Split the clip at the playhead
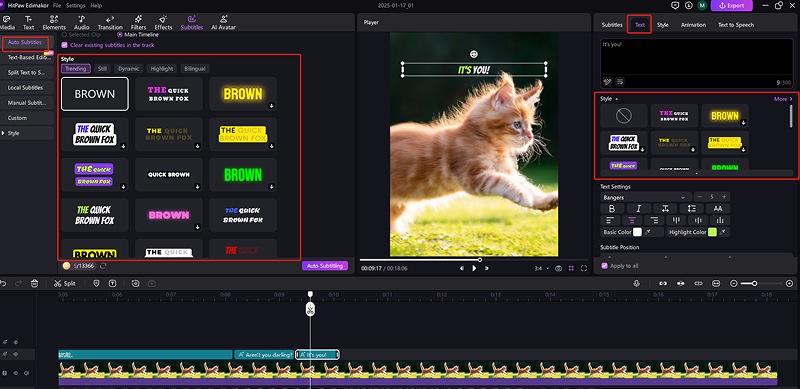Image resolution: width=800 pixels, height=389 pixels. click(x=65, y=283)
